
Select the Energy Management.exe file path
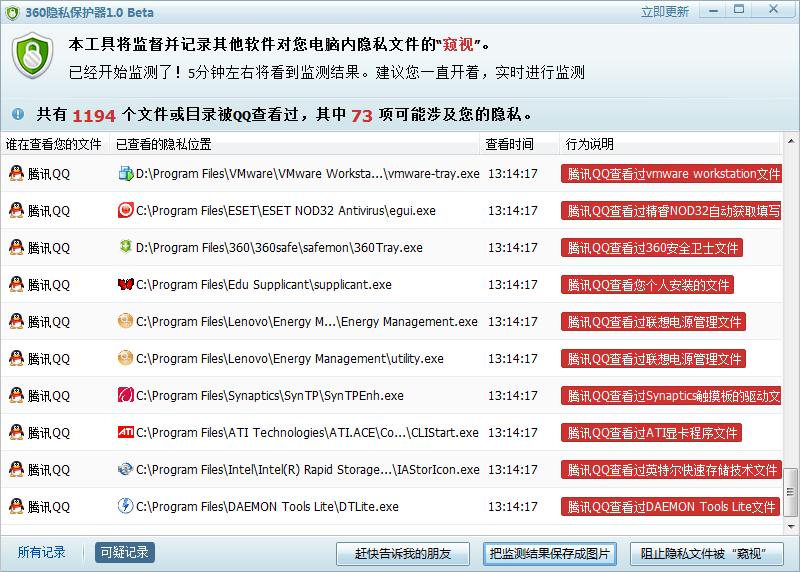[x=307, y=321]
